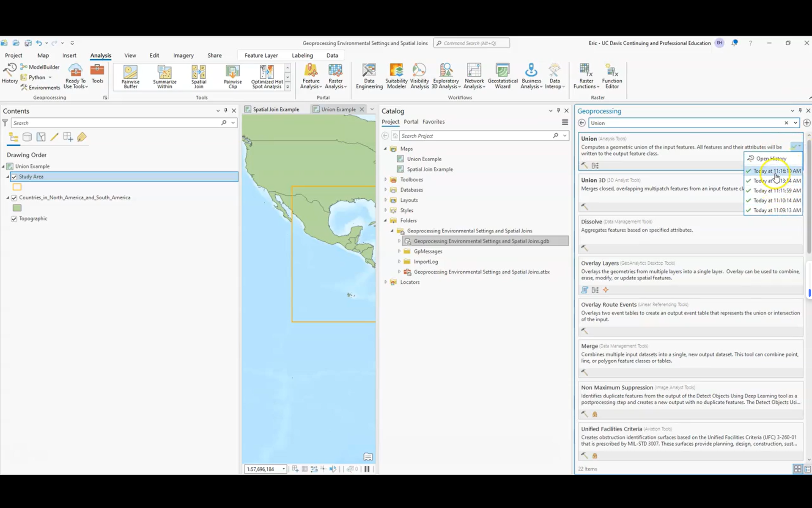Screen dimensions: 812x508
Task: Open the Insert ribbon tab
Action: click(x=69, y=55)
